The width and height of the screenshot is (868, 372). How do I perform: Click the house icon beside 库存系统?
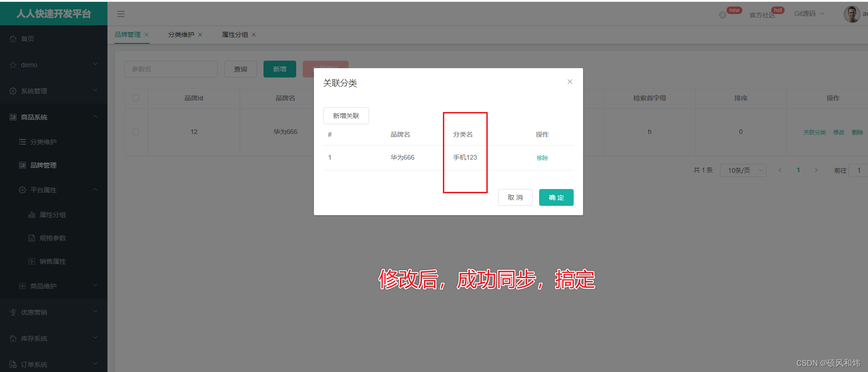click(x=13, y=338)
